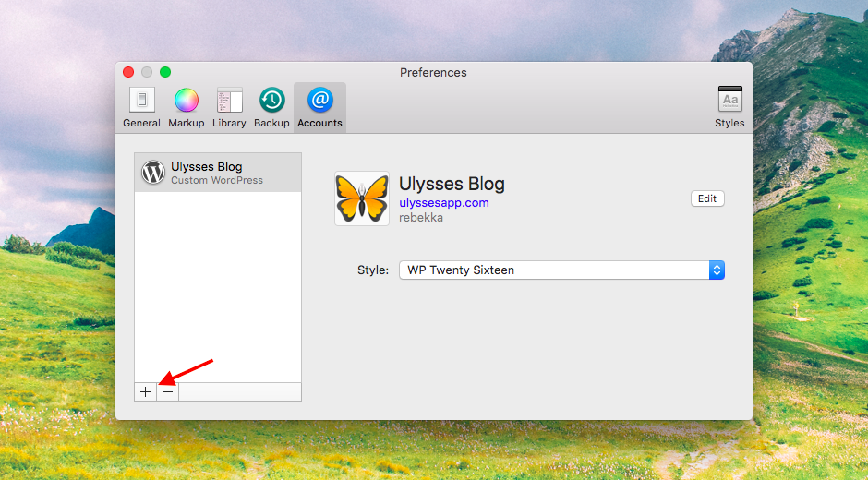This screenshot has height=480, width=868.
Task: Click the Ulysses Blog account heading
Action: [x=452, y=184]
